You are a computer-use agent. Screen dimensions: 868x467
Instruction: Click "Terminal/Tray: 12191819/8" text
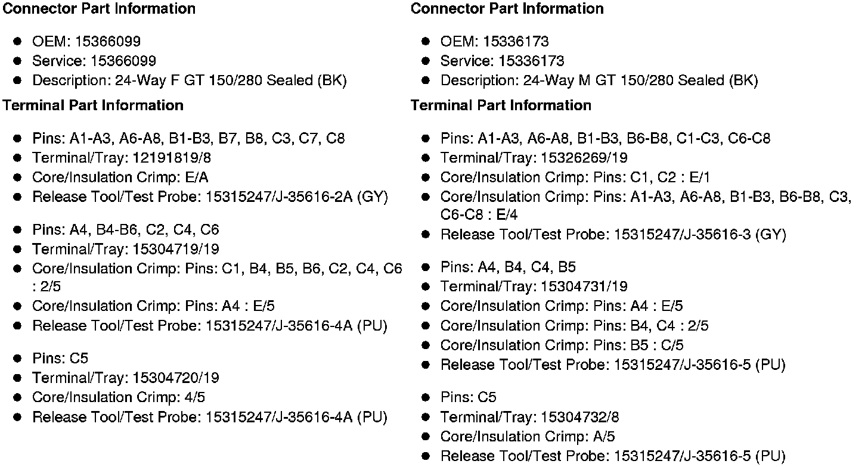pyautogui.click(x=122, y=158)
